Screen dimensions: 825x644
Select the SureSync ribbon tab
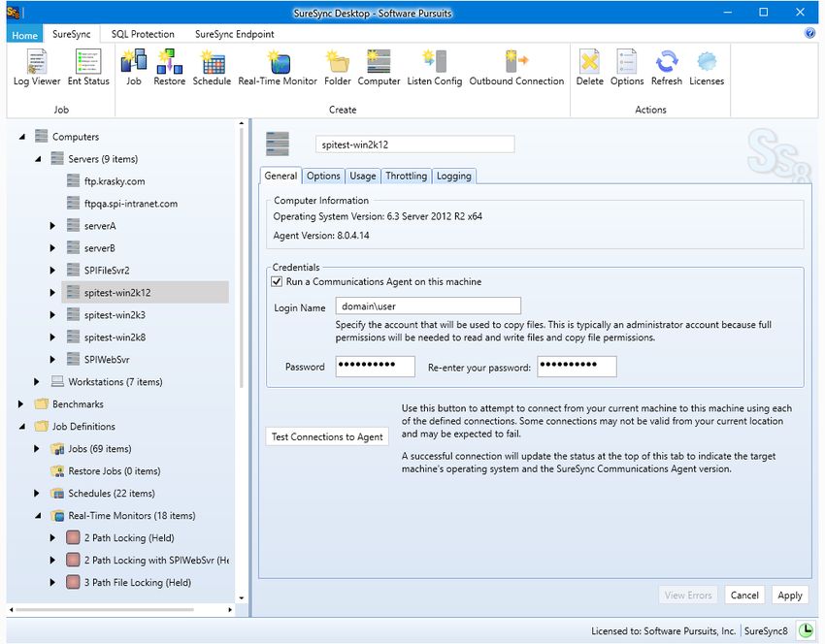click(x=72, y=34)
